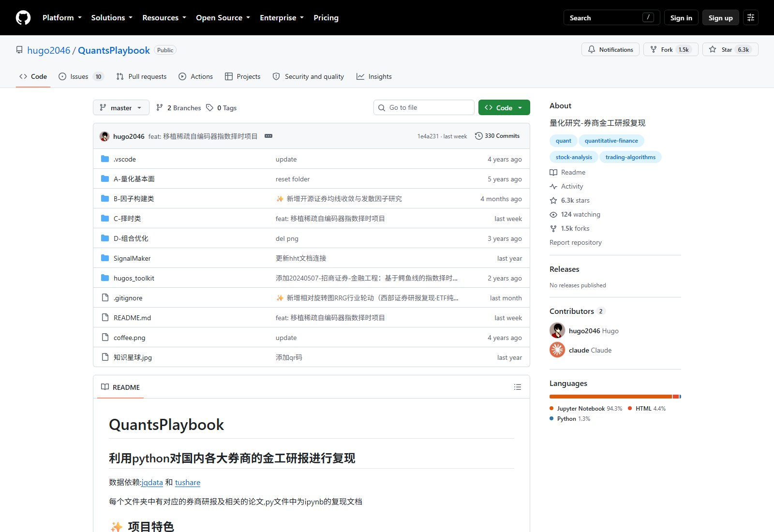Focus the top Search box
Viewport: 774px width, 532px height.
[612, 17]
